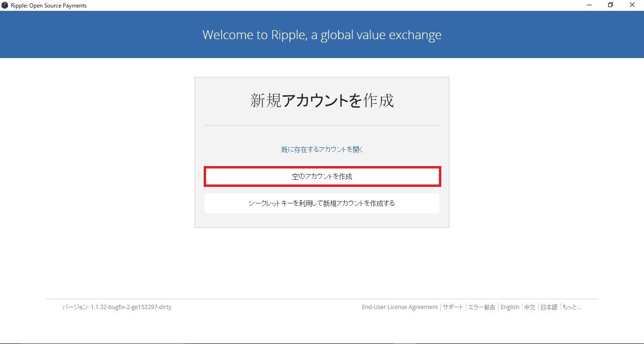
Task: Select 日本語 as the display language
Action: [548, 307]
